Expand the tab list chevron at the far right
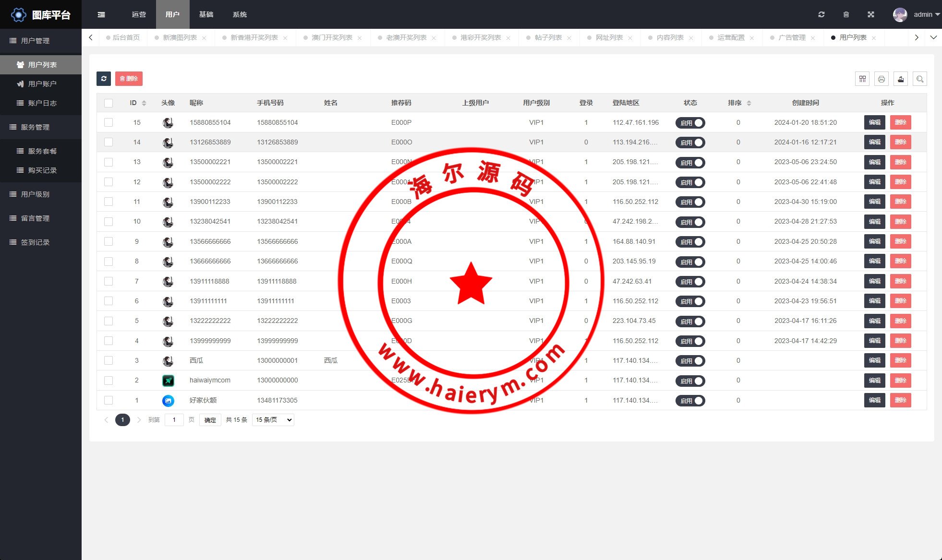The image size is (942, 560). coord(933,37)
